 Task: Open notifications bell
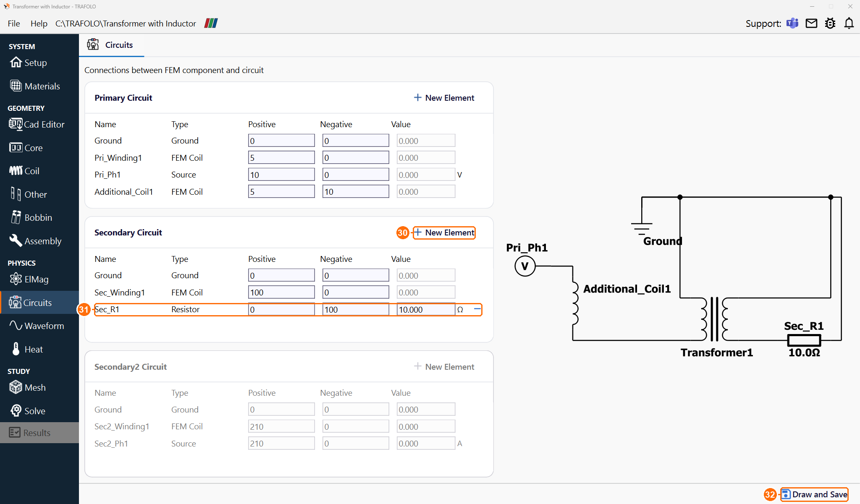click(x=849, y=23)
